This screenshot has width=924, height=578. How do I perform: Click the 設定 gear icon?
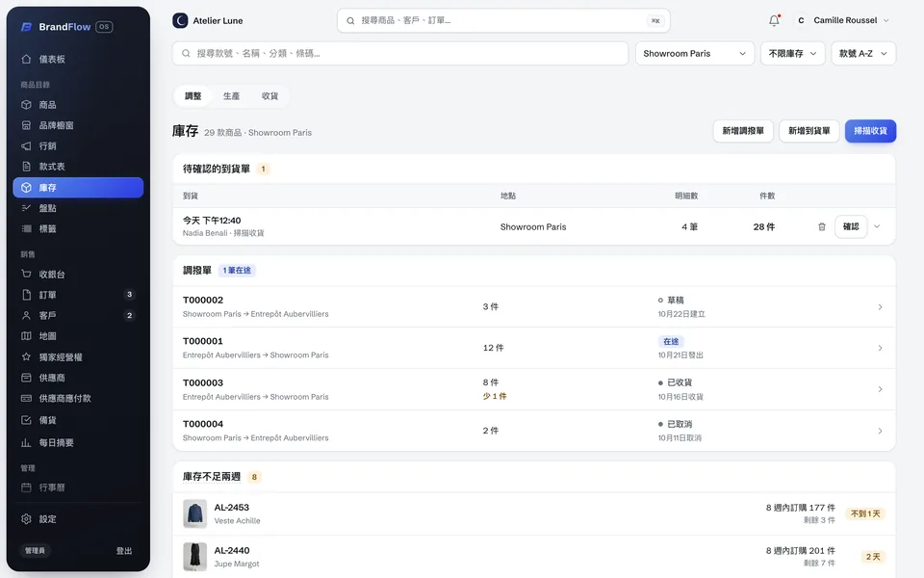click(x=26, y=519)
